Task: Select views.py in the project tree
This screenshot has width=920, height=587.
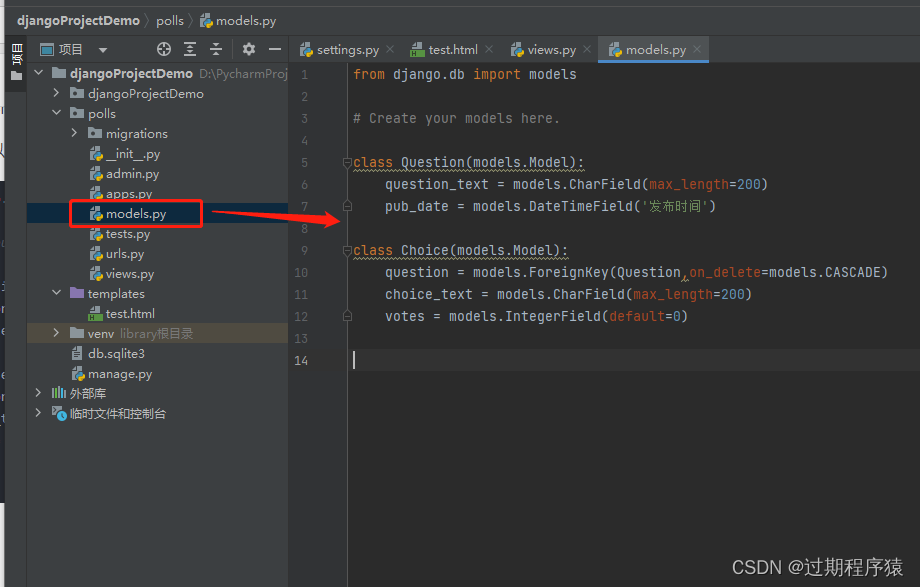Action: (130, 274)
